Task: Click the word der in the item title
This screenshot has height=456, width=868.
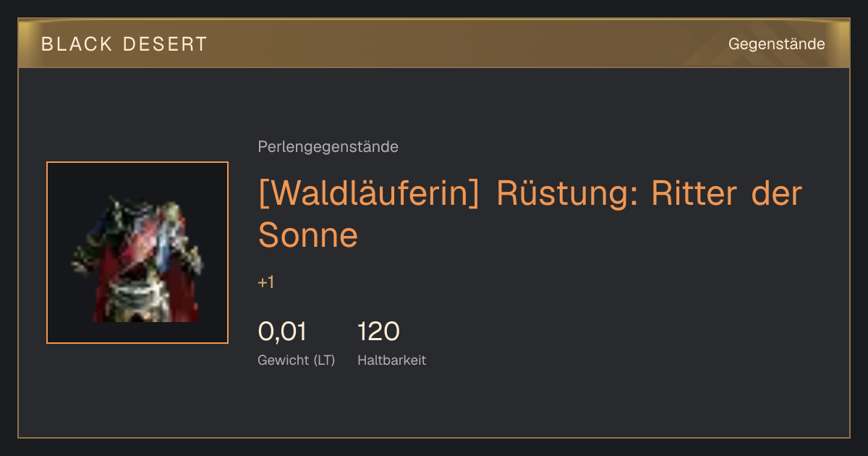Action: (x=777, y=195)
